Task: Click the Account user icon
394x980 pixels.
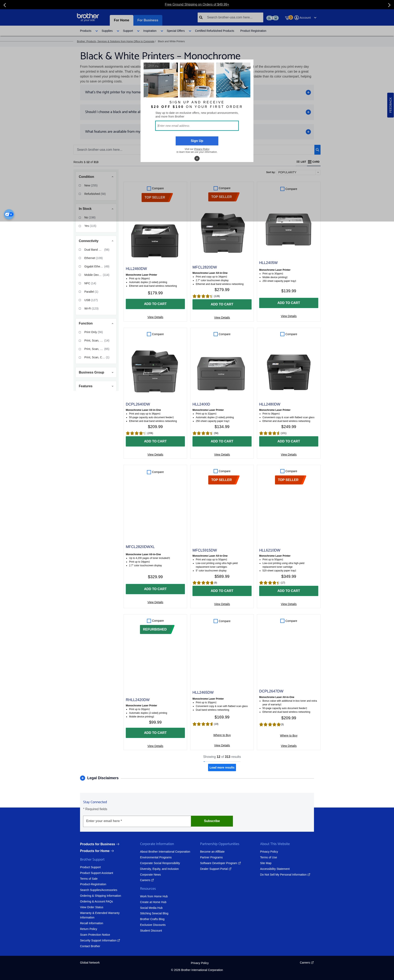Action: pos(297,17)
